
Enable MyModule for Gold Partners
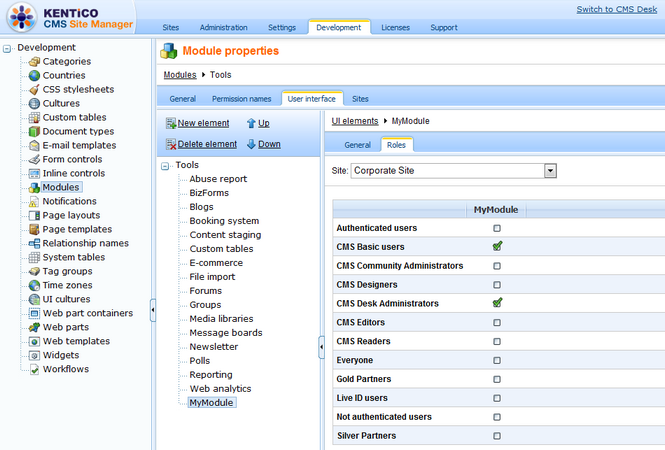click(x=497, y=379)
